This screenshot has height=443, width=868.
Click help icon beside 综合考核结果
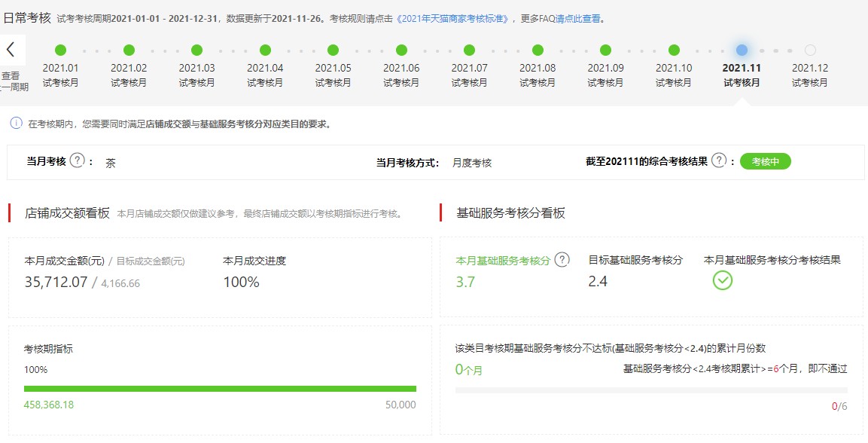[719, 160]
